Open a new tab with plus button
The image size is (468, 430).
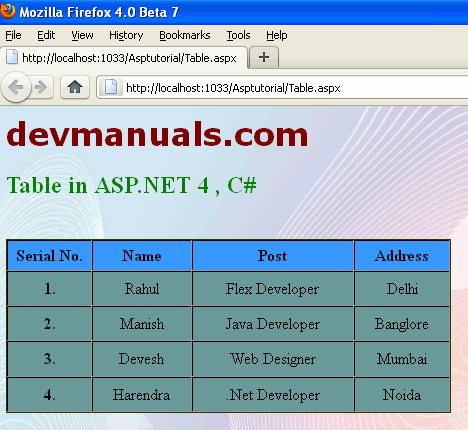[x=264, y=57]
